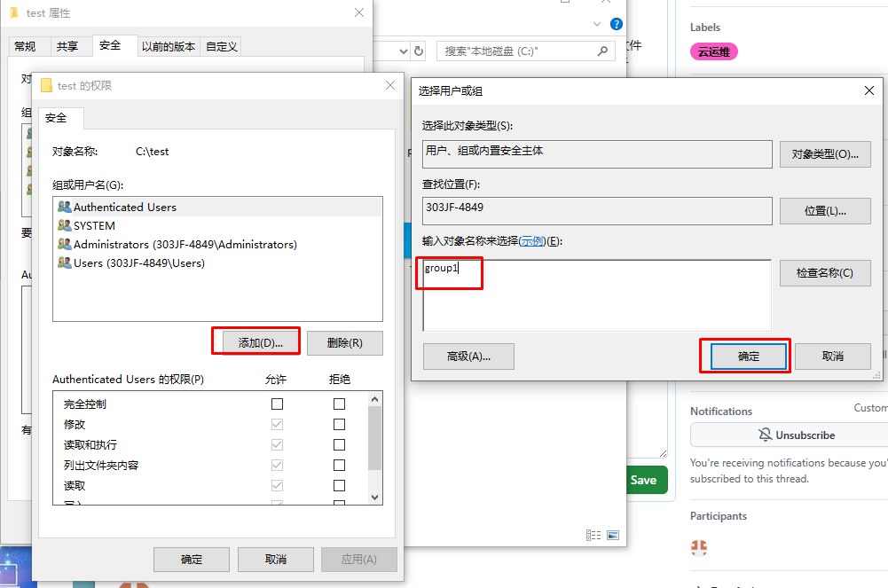Click the object name path C:\test
This screenshot has width=888, height=588.
tap(153, 151)
